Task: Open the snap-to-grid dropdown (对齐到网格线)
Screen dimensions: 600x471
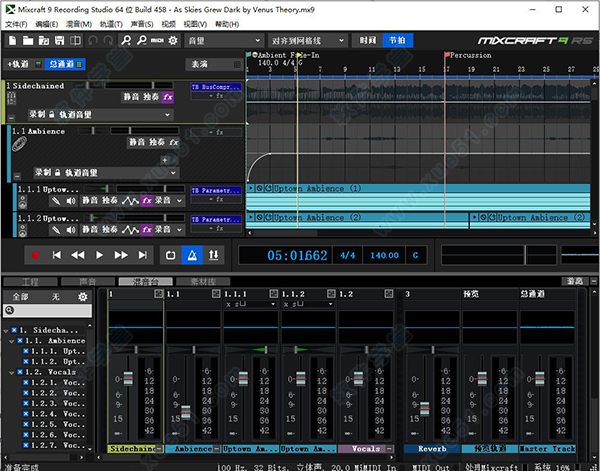Action: pyautogui.click(x=307, y=40)
